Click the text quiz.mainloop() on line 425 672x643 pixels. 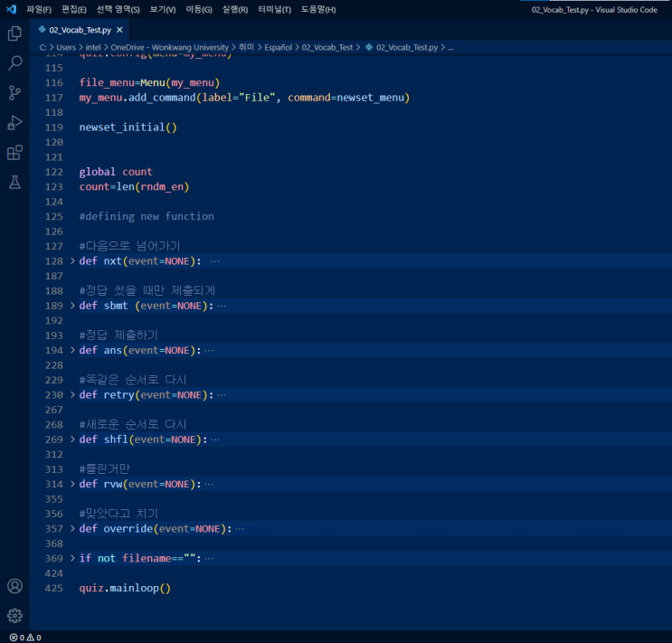(125, 588)
